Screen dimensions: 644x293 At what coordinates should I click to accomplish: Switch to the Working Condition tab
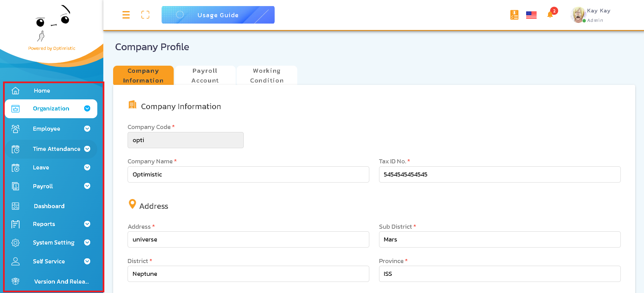pos(267,75)
